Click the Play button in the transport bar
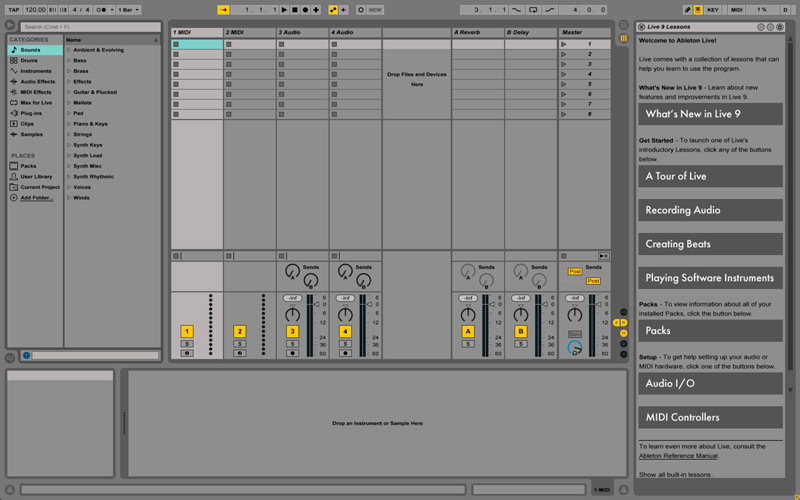 284,10
